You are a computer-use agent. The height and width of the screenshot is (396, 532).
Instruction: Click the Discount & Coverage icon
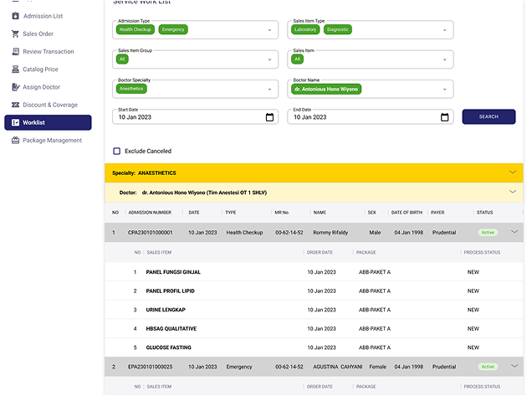[x=15, y=105]
